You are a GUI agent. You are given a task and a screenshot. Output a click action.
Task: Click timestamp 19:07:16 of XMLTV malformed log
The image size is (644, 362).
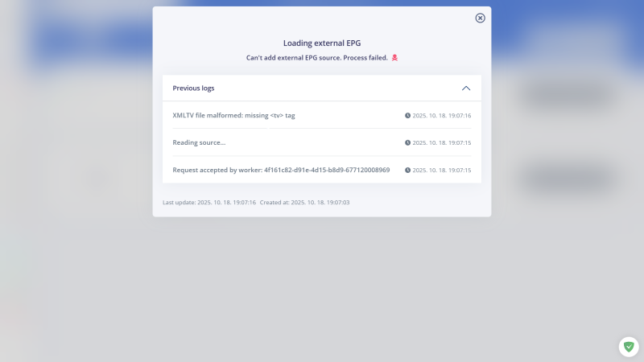[x=442, y=116]
